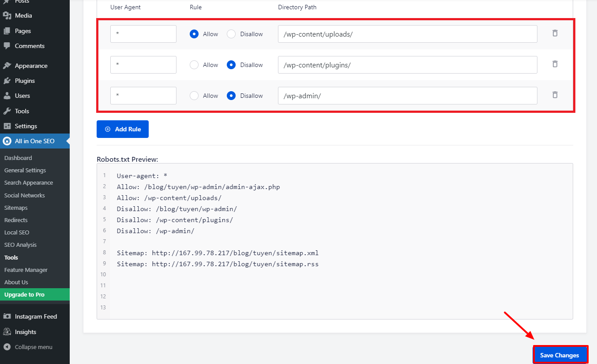Viewport: 597px width, 364px height.
Task: Select Allow for /wp-content/uploads/ rule
Action: [x=194, y=34]
